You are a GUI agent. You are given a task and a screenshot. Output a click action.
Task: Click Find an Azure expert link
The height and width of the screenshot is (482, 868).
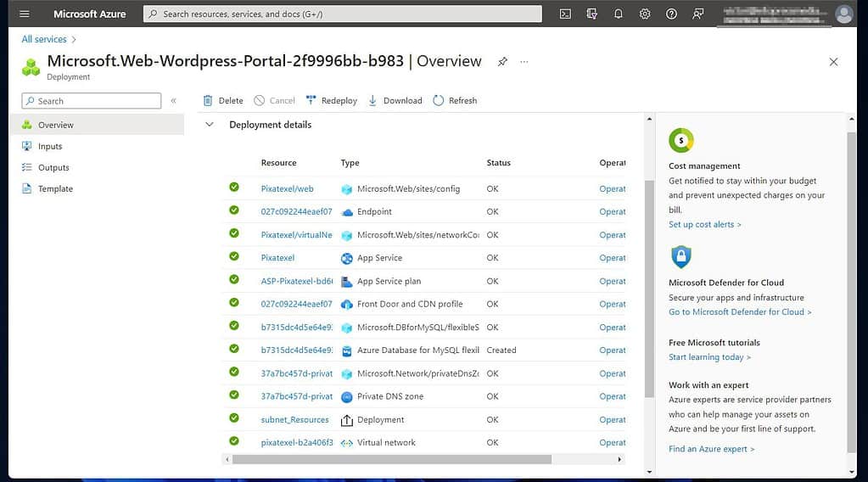pos(711,449)
